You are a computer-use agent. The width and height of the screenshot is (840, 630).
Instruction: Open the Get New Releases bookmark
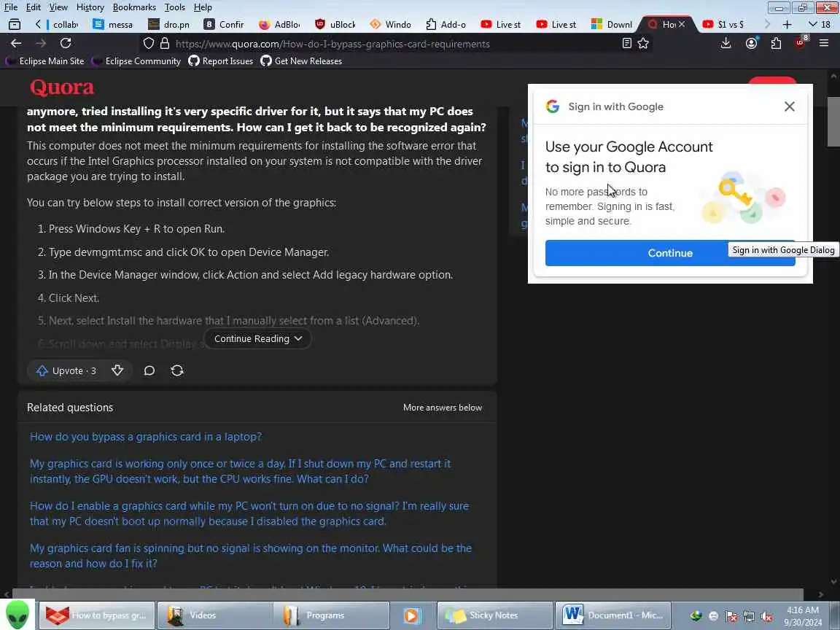point(301,61)
